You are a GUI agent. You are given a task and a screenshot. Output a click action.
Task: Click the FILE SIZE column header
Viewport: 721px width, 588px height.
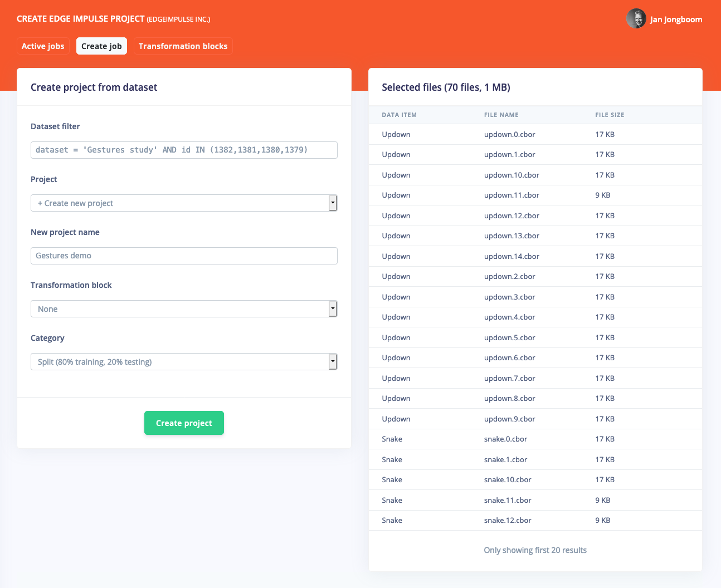(610, 115)
